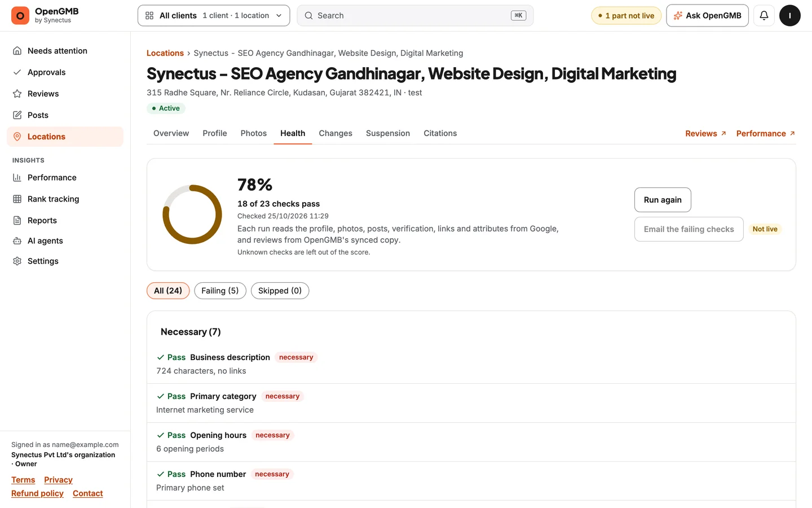Open Rank tracking in sidebar
Screen dimensions: 812x508
(x=65, y=199)
